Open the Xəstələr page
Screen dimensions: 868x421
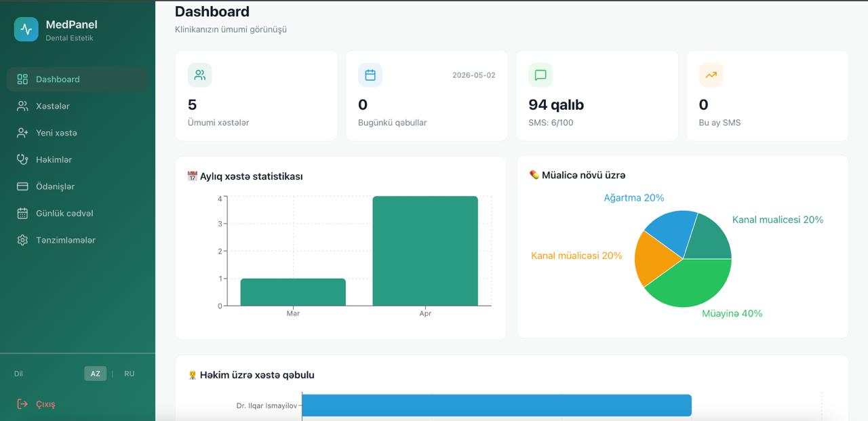pyautogui.click(x=77, y=106)
